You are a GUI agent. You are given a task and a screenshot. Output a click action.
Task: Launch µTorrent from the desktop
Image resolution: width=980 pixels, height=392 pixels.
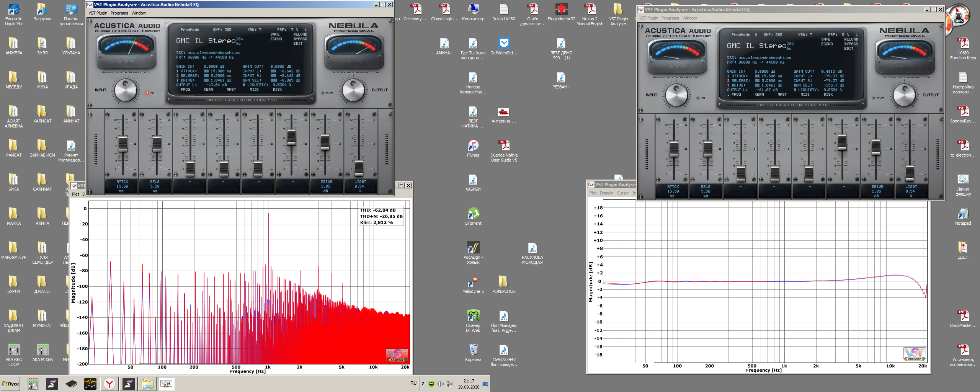473,216
